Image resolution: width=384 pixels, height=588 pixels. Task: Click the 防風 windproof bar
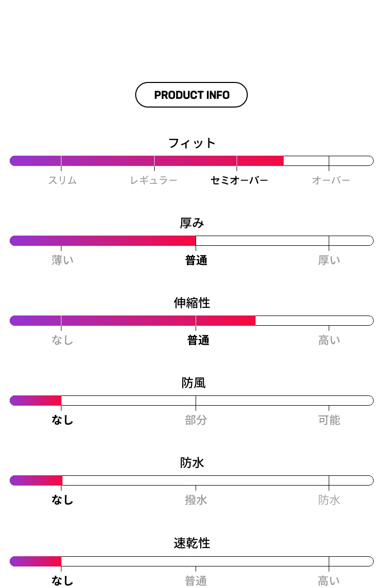(191, 401)
